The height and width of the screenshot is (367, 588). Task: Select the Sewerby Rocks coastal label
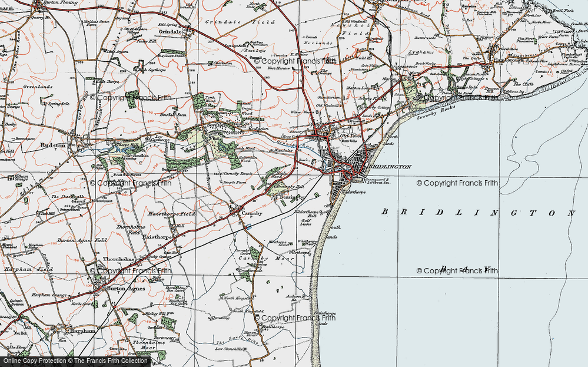click(x=436, y=113)
